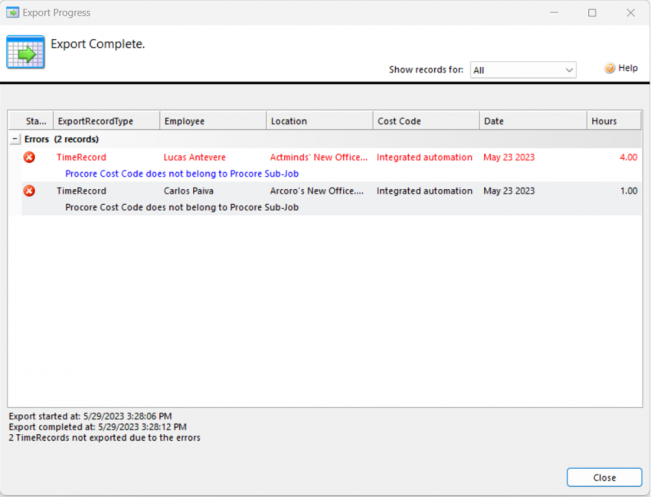Click the red Integrated automation cost code
Image resolution: width=651 pixels, height=497 pixels.
(x=424, y=157)
